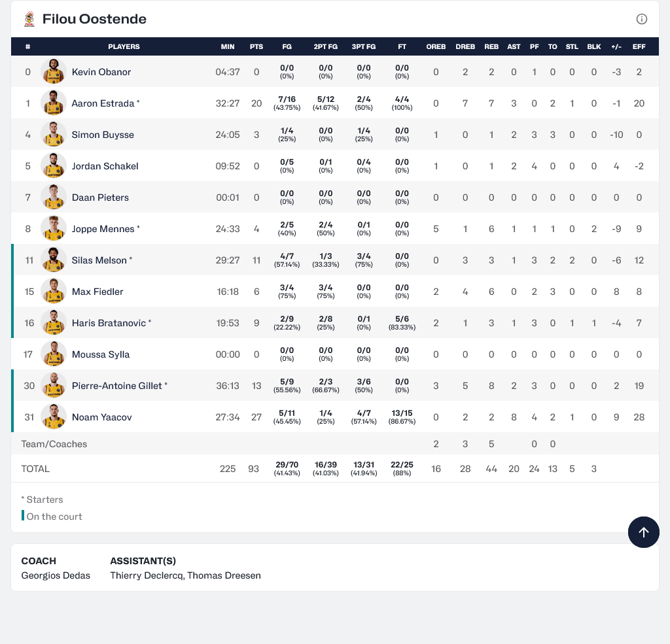Click the REB column header

click(x=491, y=46)
